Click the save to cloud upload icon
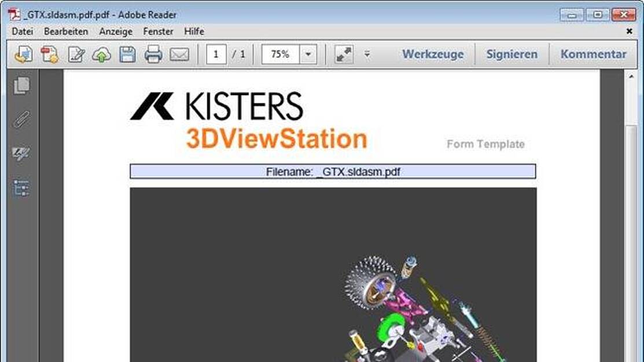The height and width of the screenshot is (362, 644). tap(101, 54)
